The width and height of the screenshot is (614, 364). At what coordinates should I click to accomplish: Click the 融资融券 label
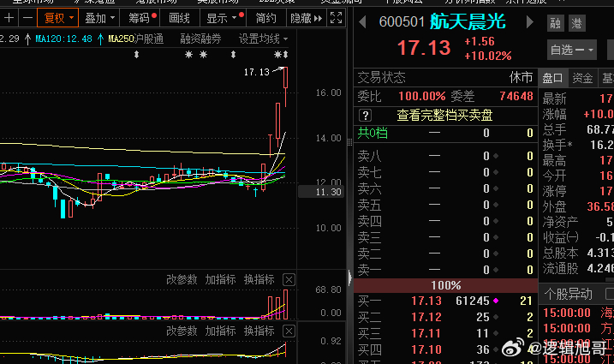pyautogui.click(x=200, y=39)
